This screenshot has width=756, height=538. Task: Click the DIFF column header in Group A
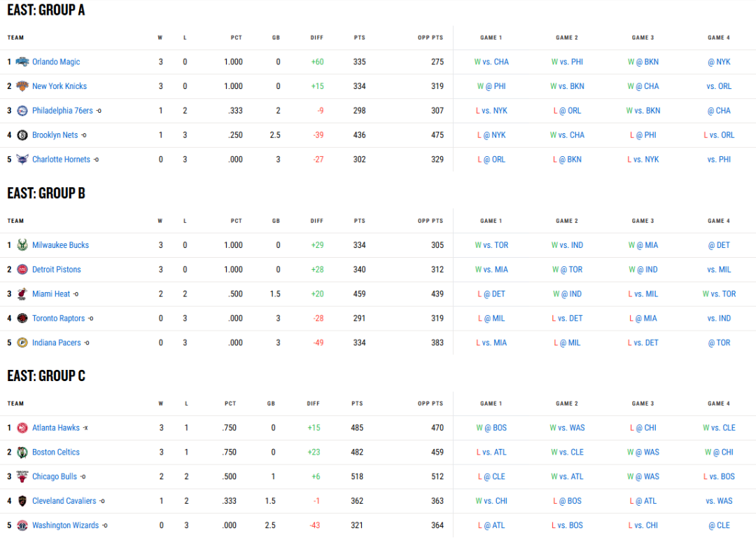tap(317, 38)
